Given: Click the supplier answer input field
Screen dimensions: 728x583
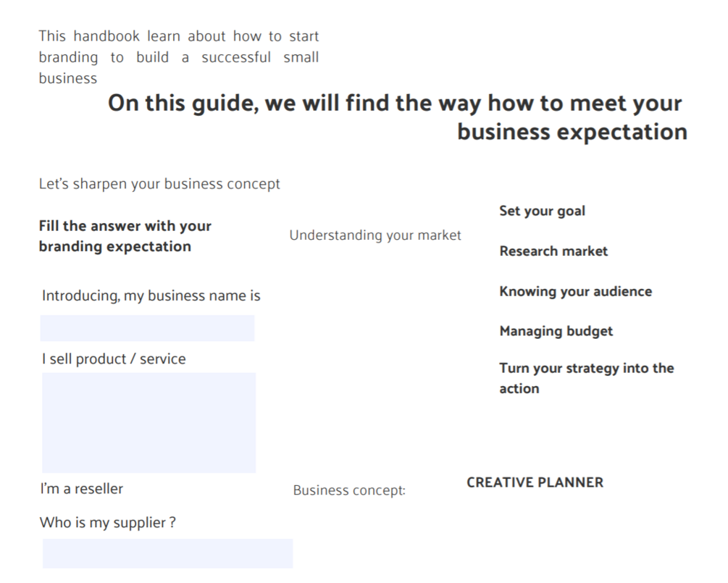Looking at the screenshot, I should point(167,553).
